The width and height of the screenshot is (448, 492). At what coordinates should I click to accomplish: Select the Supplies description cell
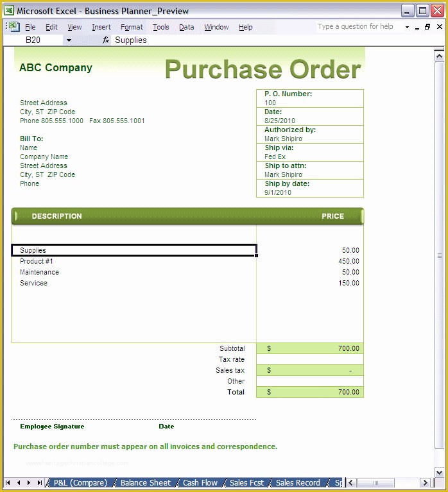click(x=134, y=250)
